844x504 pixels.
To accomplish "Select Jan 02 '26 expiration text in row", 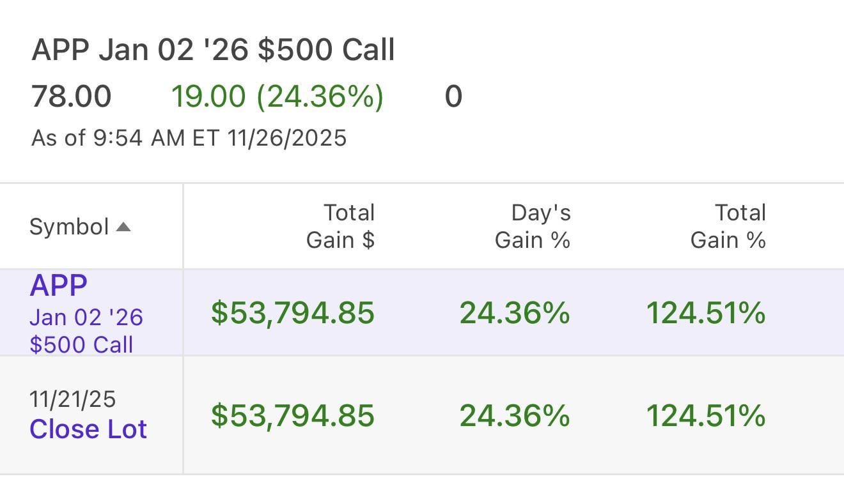I will 86,317.
